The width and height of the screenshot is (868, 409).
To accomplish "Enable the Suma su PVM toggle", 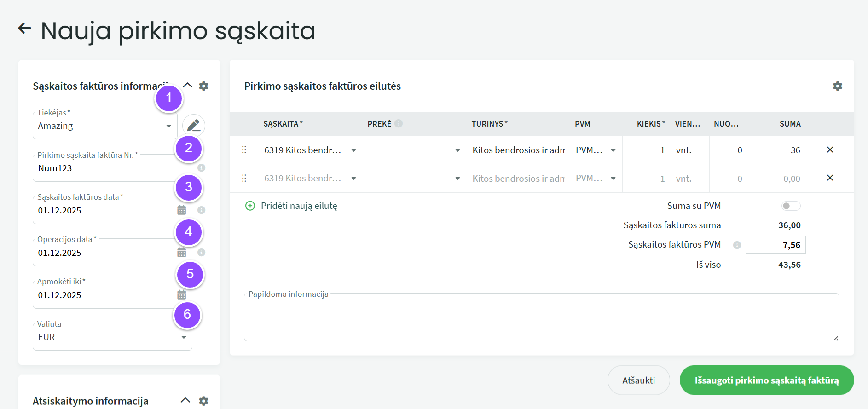I will point(790,206).
